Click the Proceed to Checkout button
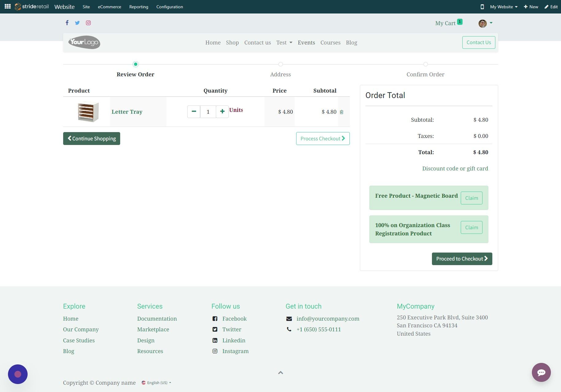Viewport: 561px width, 392px height. [462, 259]
